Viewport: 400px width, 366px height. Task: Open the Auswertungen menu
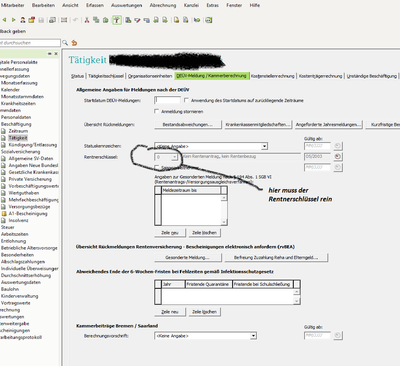point(126,5)
